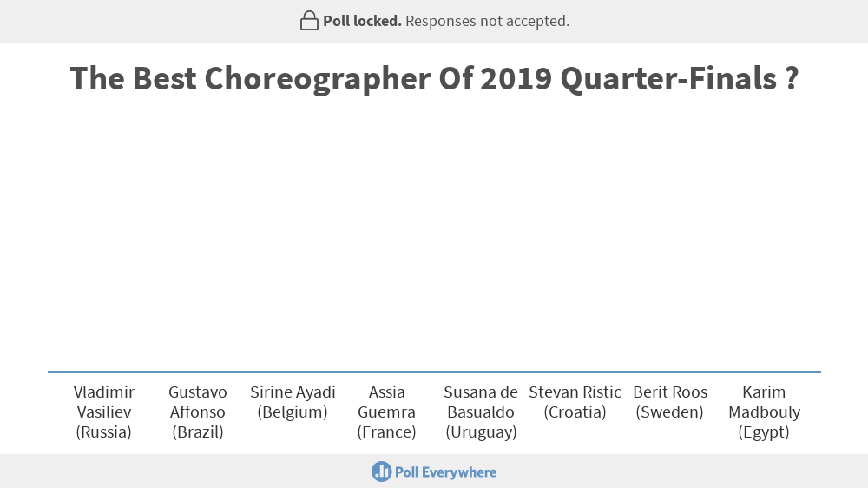The height and width of the screenshot is (488, 868).
Task: Choose the Assia Guemra (France) label
Action: click(386, 412)
